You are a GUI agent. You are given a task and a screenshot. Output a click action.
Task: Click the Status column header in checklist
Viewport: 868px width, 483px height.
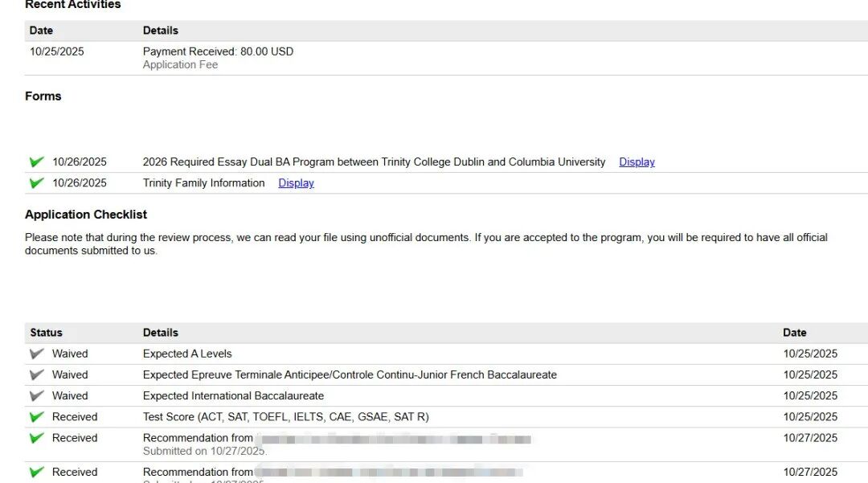click(x=46, y=333)
